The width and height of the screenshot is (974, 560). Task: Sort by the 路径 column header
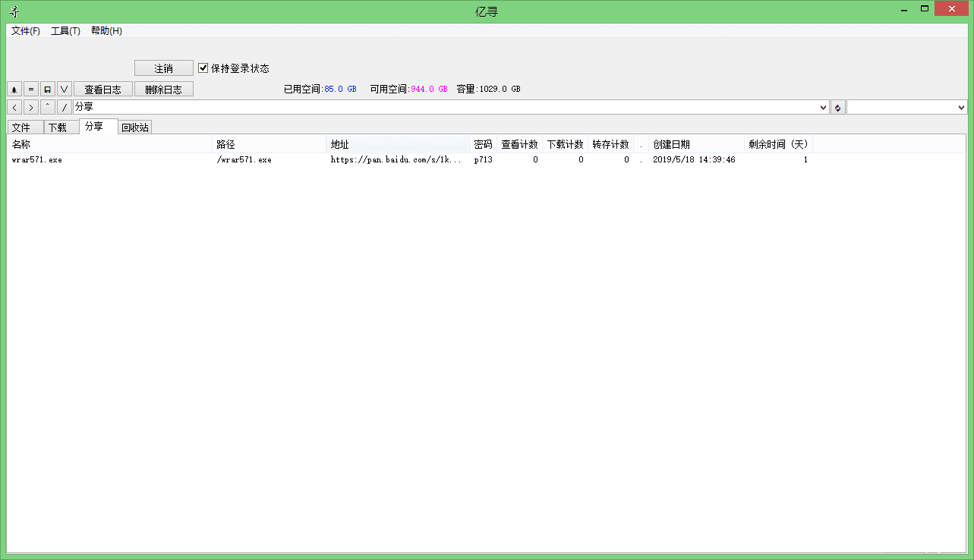tap(270, 144)
